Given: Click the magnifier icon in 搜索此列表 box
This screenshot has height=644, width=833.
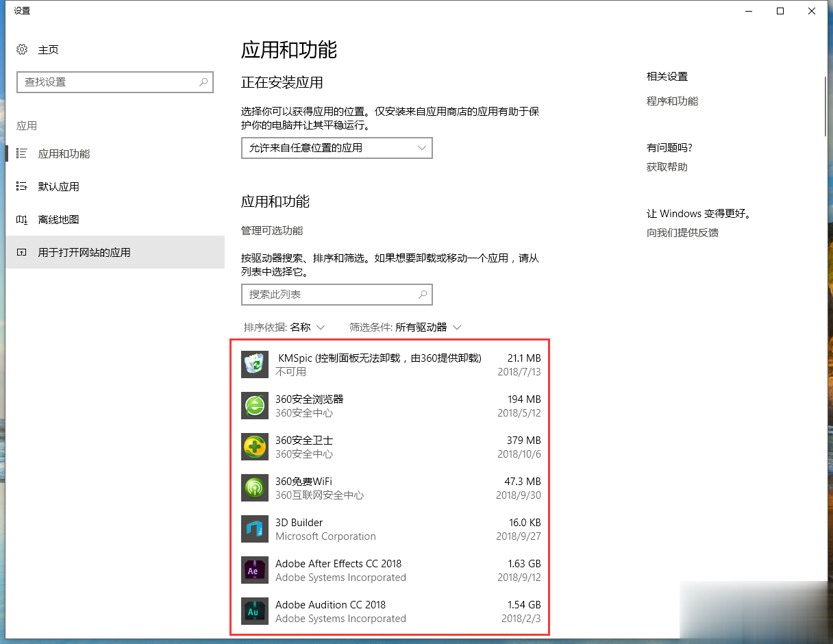Looking at the screenshot, I should 423,295.
